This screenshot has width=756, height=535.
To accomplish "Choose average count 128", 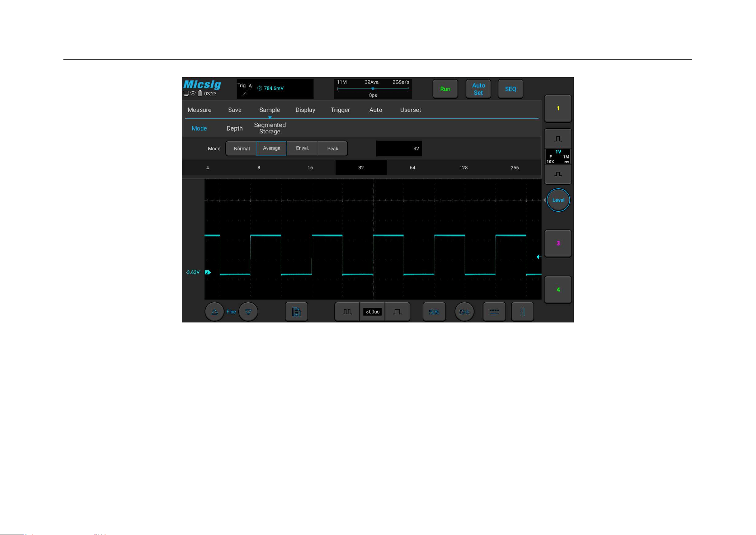I will [464, 167].
